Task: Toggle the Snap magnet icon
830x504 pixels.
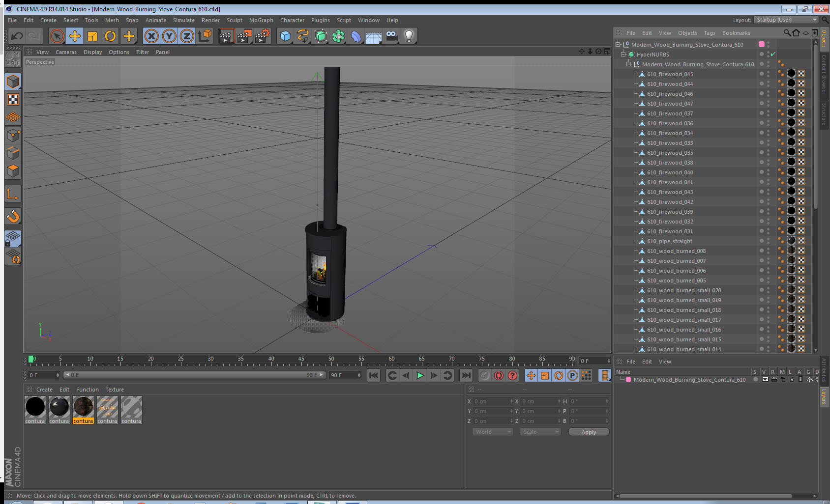Action: [13, 216]
